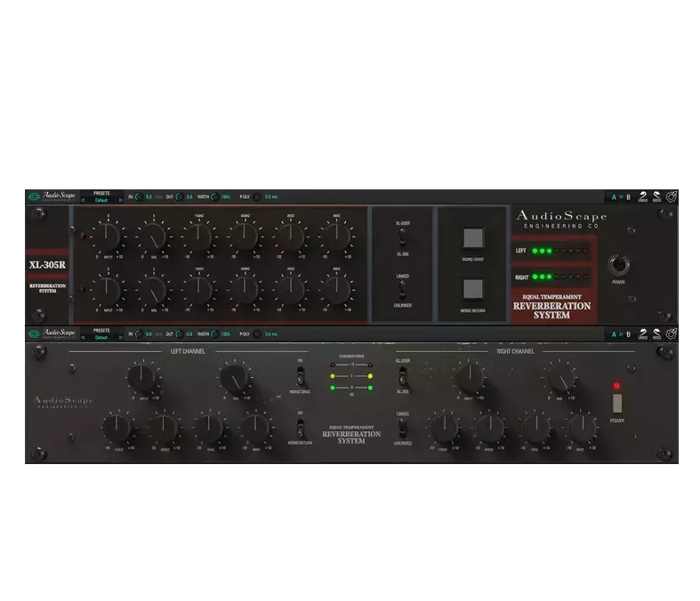Viewport: 700px width, 601px height.
Task: Click the LEFT level LED meter on the XL-305R
Action: (x=559, y=251)
